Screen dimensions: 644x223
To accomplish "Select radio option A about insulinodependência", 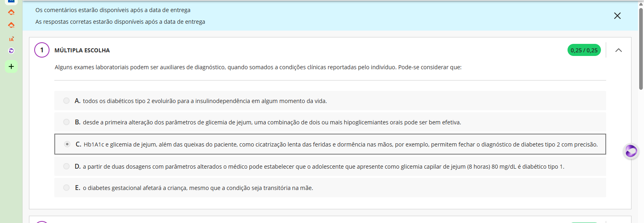I will pyautogui.click(x=66, y=101).
